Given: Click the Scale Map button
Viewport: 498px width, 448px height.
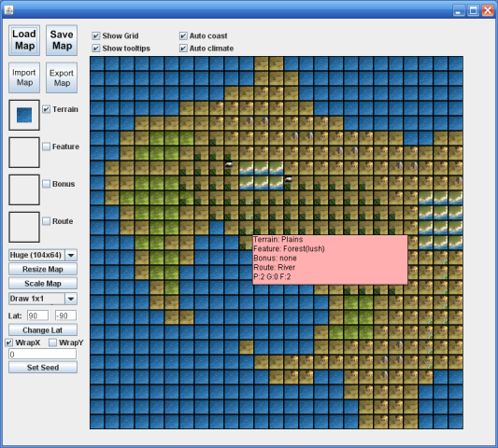Looking at the screenshot, I should [43, 284].
